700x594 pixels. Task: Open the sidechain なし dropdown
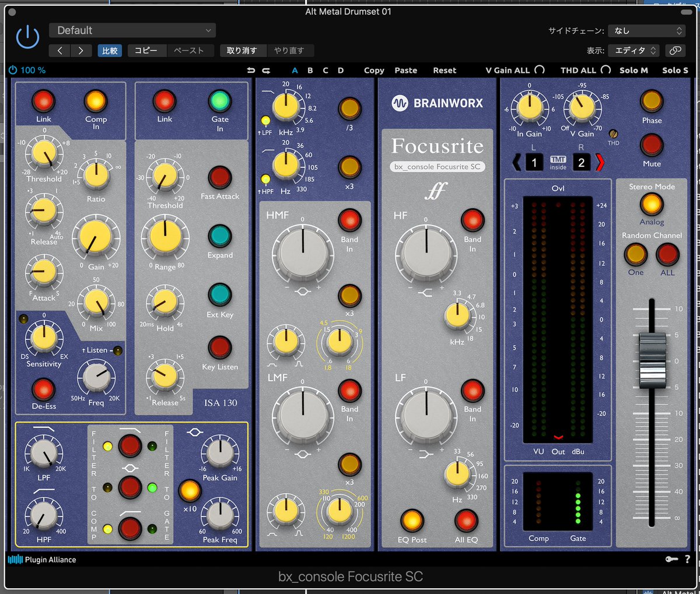[x=646, y=31]
